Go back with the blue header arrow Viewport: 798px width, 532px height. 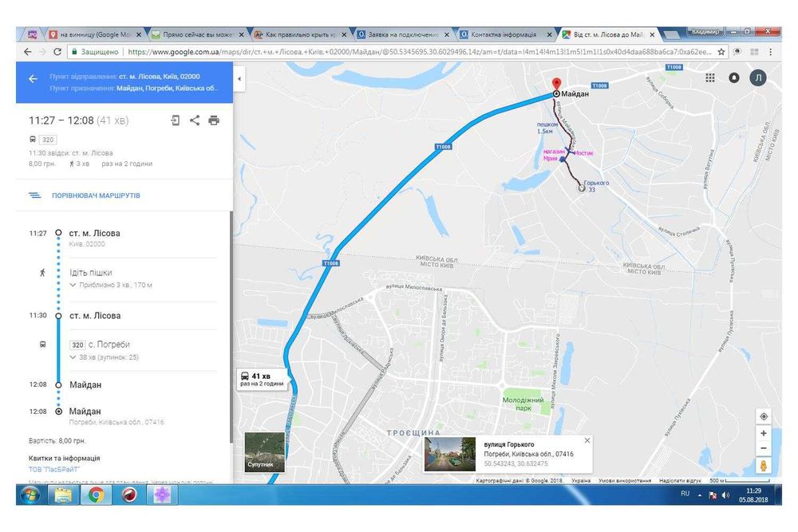(x=33, y=79)
